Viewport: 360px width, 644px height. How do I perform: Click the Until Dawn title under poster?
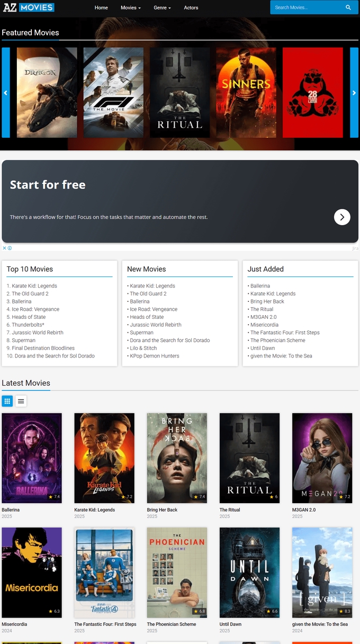pos(230,624)
